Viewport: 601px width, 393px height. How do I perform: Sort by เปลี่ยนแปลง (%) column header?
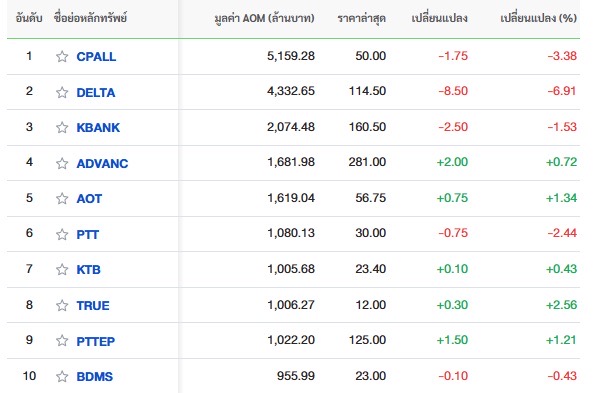[x=539, y=18]
